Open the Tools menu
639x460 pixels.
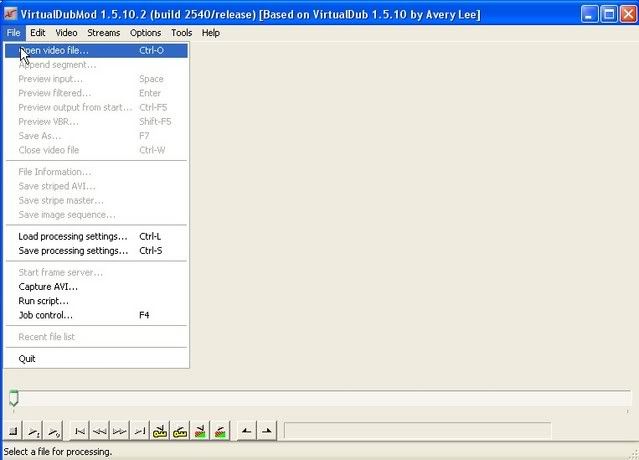point(181,33)
